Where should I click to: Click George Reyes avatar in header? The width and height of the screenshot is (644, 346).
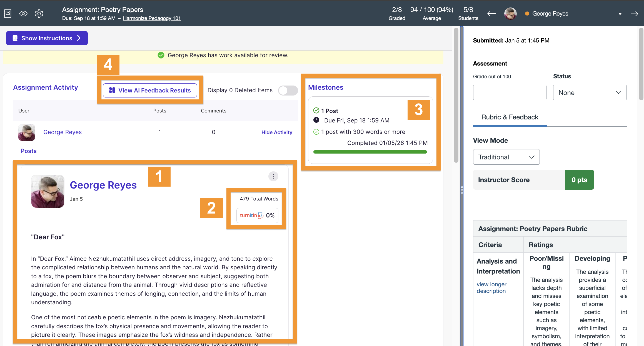pyautogui.click(x=510, y=14)
